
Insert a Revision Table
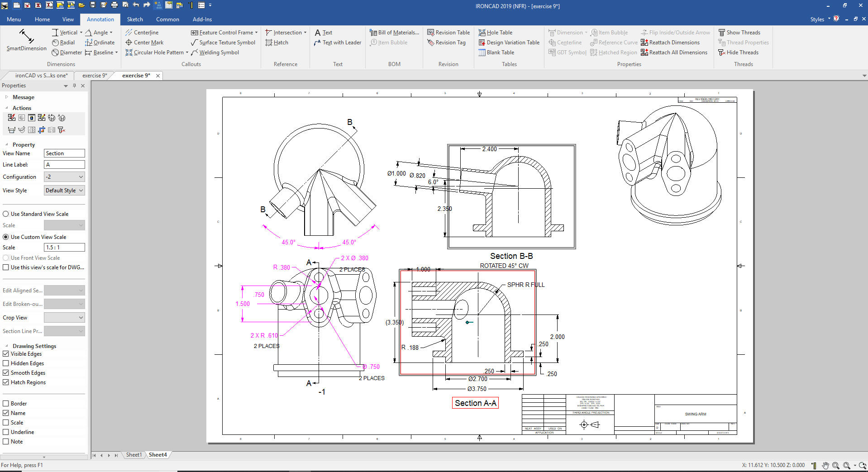[x=448, y=33]
